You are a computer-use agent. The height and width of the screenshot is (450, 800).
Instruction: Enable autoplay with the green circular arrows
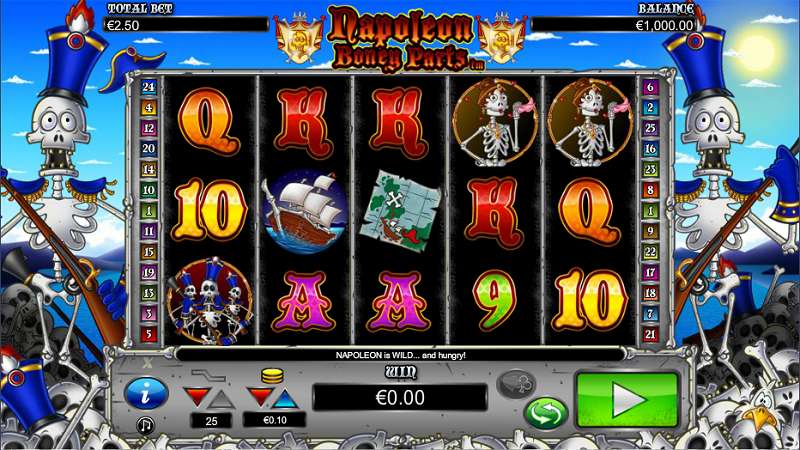545,413
